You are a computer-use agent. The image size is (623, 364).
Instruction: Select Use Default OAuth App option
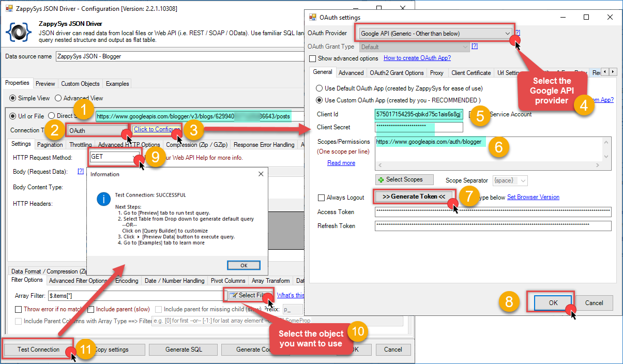[x=320, y=88]
